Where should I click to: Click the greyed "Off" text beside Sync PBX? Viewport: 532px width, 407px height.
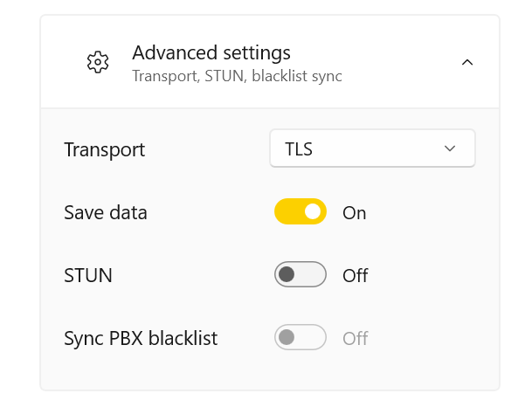click(355, 338)
